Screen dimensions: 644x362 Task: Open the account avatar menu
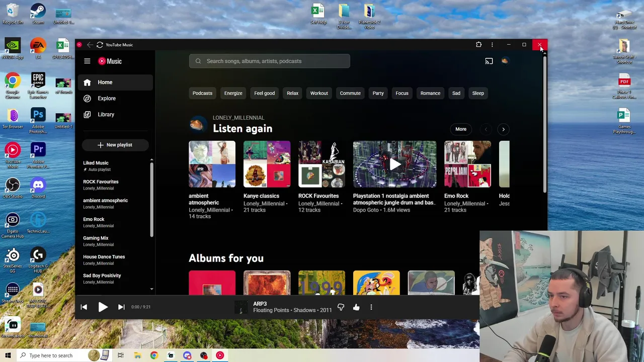[505, 61]
